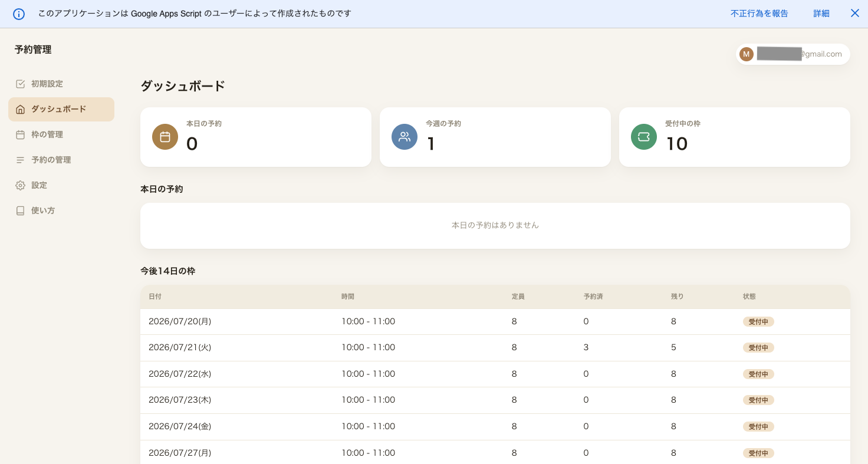The image size is (868, 464).
Task: Click 詳細 link in banner
Action: click(821, 14)
